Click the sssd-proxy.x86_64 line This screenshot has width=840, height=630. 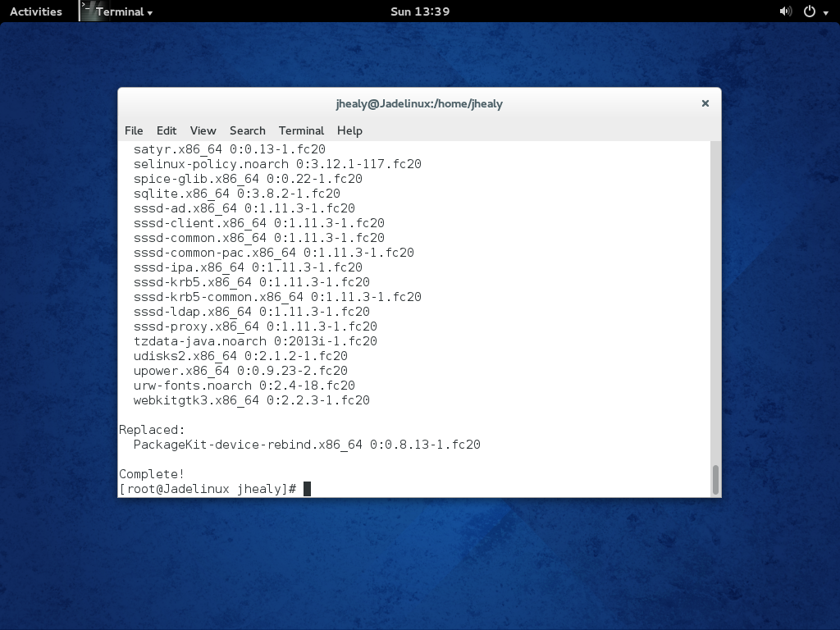tap(256, 326)
